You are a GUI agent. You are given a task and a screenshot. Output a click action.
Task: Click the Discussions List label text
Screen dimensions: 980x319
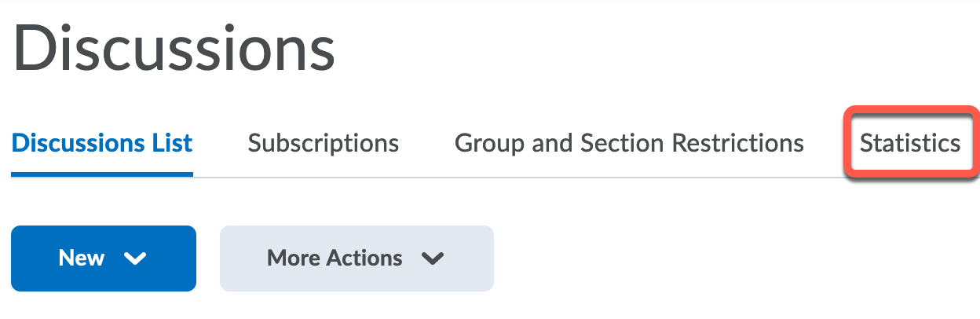click(102, 144)
